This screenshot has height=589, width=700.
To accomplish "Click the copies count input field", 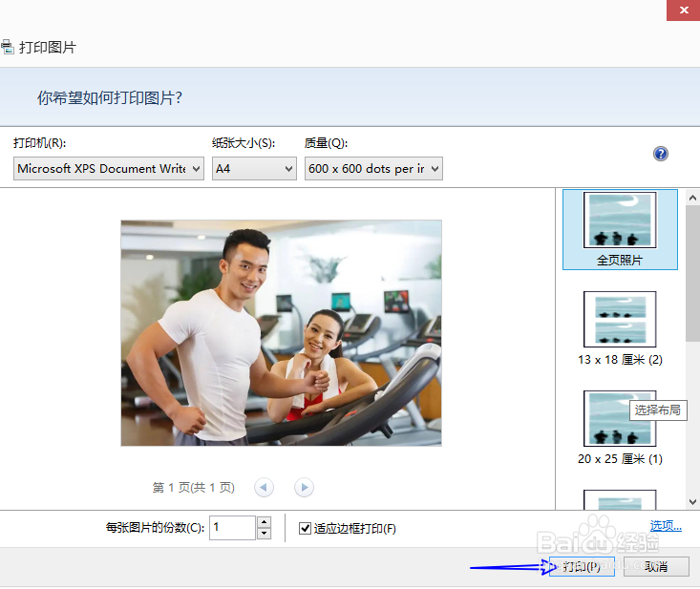I will 232,527.
